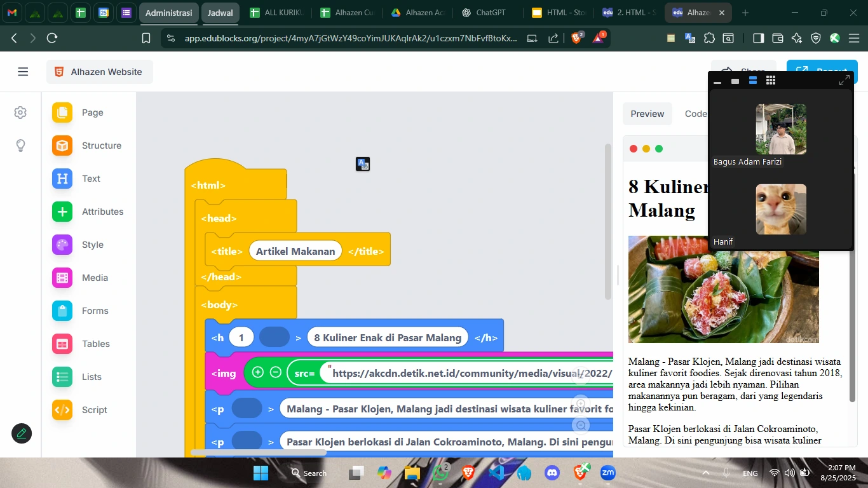Viewport: 868px width, 488px height.
Task: Collapse the left sidebar with the hamburger icon
Action: click(23, 71)
